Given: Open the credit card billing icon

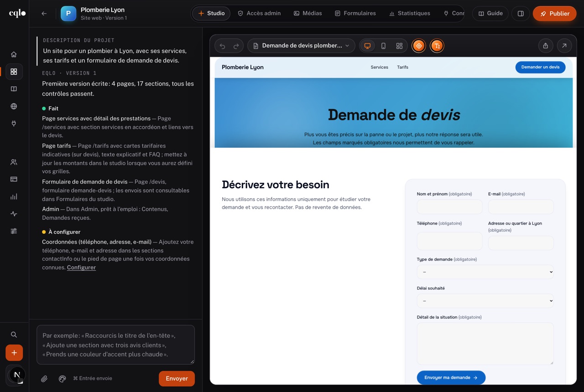Looking at the screenshot, I should 14,179.
